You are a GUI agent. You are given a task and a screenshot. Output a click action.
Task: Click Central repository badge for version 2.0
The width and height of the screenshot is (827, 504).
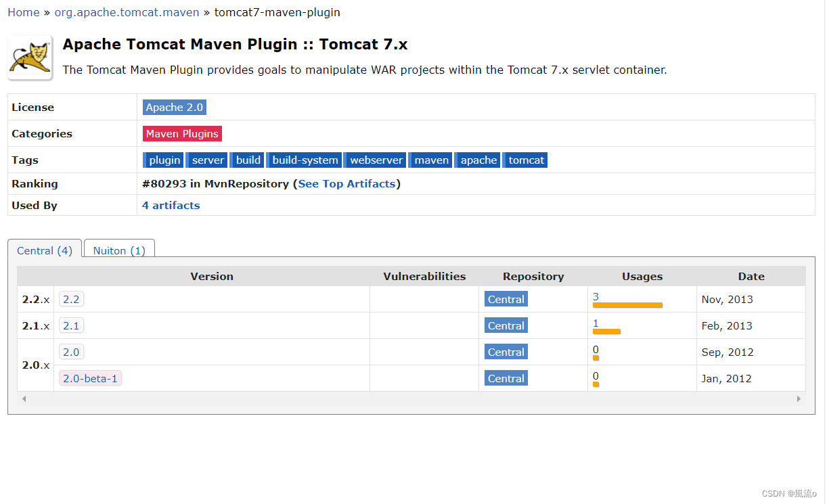point(506,352)
